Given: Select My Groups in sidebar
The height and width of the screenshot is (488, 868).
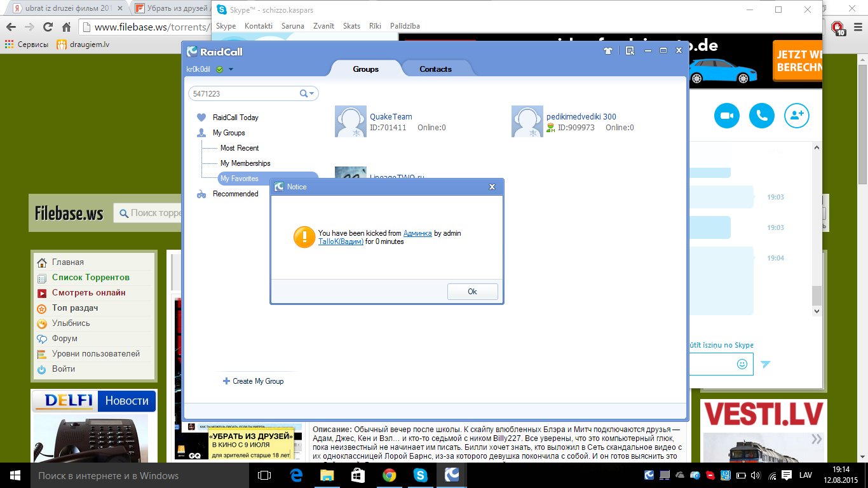Looking at the screenshot, I should point(228,133).
